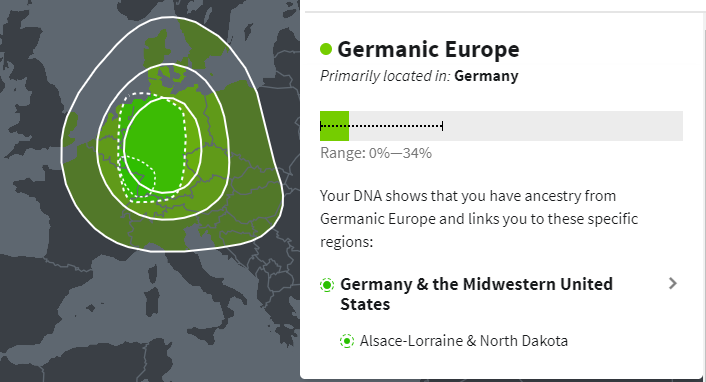The height and width of the screenshot is (382, 706).
Task: Click the bold Germany location text
Action: pyautogui.click(x=486, y=76)
